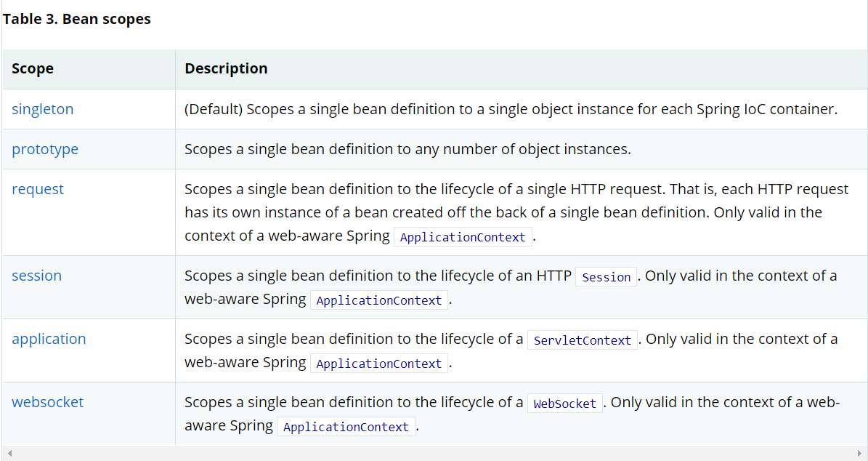Click the Table 3. Bean scopes caption

76,20
